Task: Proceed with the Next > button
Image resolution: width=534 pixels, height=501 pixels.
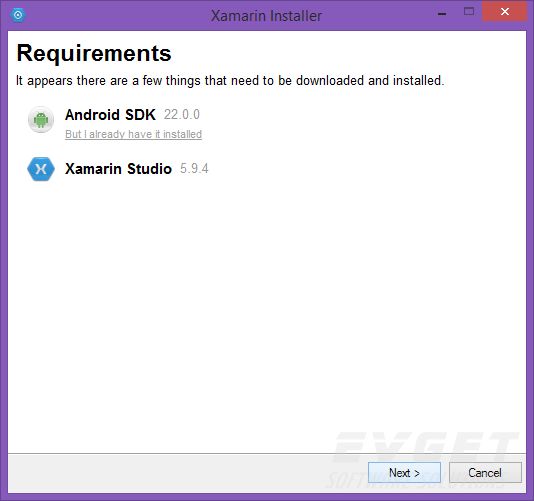Action: point(404,473)
